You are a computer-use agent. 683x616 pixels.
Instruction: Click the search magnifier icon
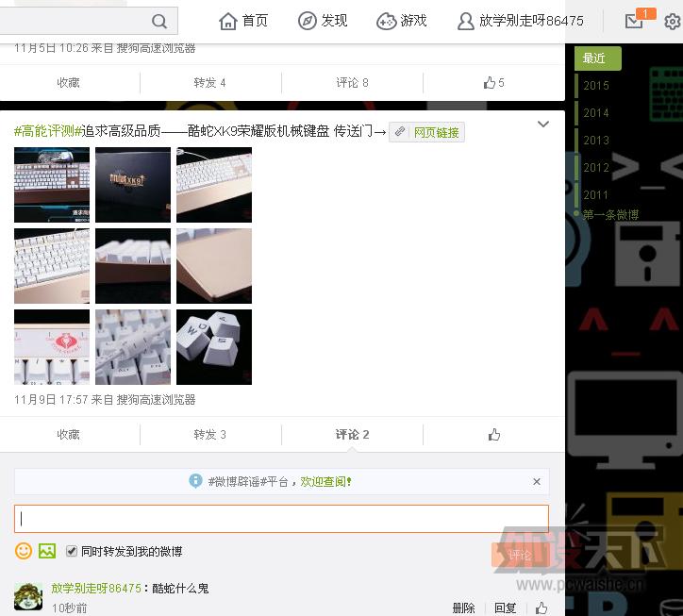click(x=159, y=21)
